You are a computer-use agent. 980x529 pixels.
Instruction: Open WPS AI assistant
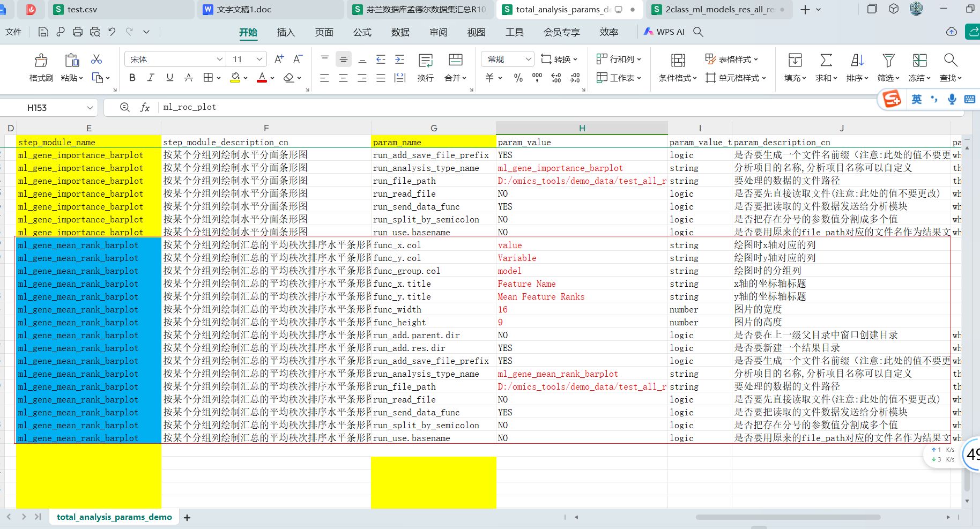tap(664, 32)
